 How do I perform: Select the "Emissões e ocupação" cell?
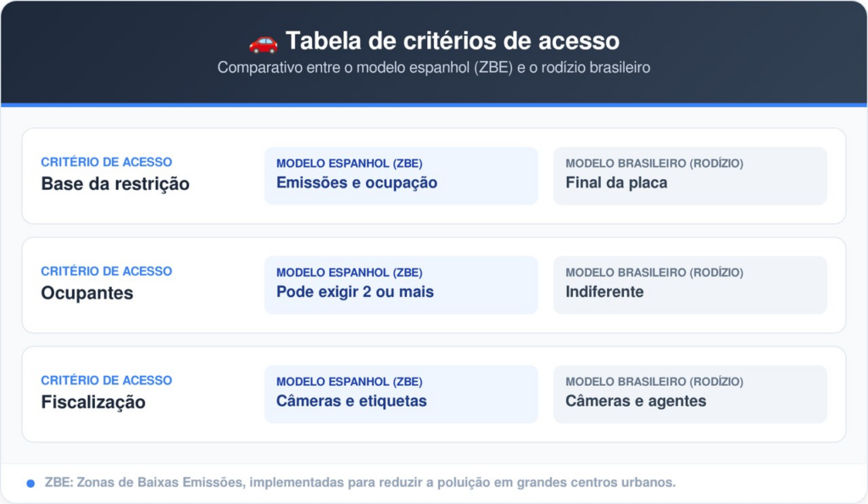[x=357, y=182]
